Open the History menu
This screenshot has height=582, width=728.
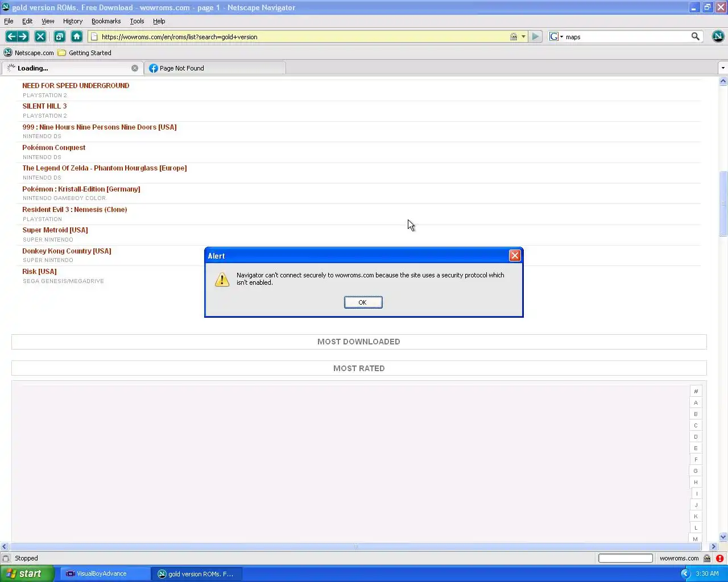pos(73,21)
